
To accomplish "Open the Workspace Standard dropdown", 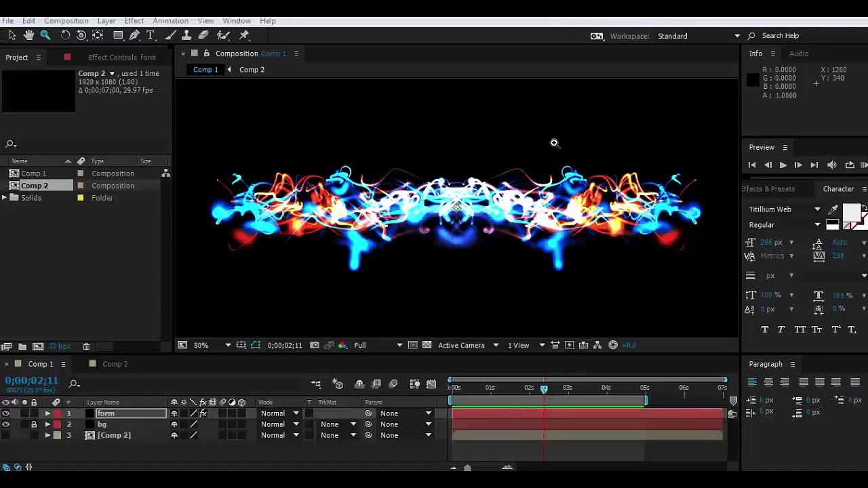I will pyautogui.click(x=699, y=36).
